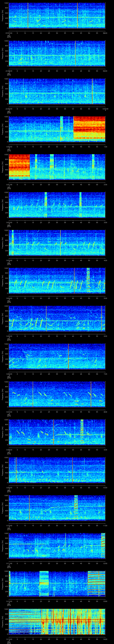Click the 2:00 end time label
114x644 pixels.
(x=105, y=184)
